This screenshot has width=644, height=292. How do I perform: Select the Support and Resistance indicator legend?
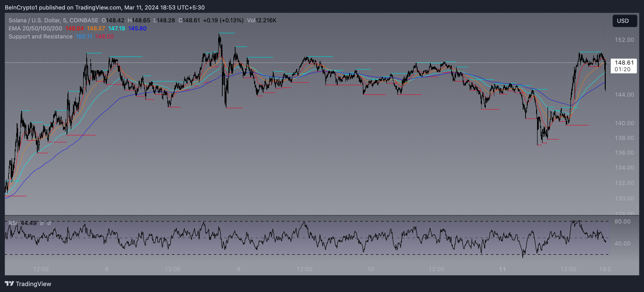(40, 37)
